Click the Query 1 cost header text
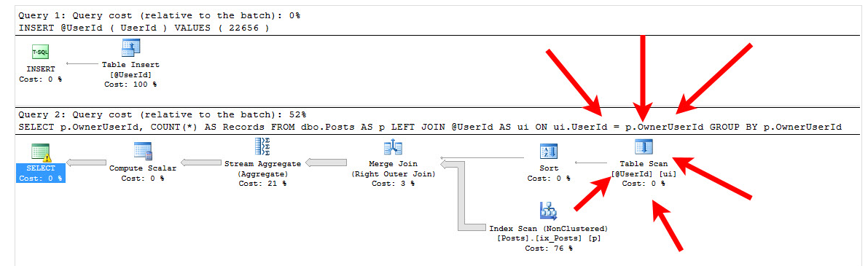868x266 pixels. tap(160, 16)
